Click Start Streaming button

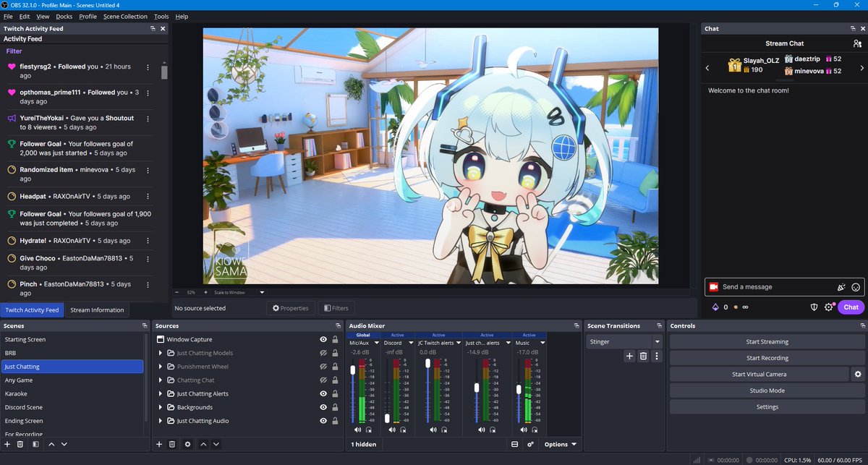(x=767, y=341)
